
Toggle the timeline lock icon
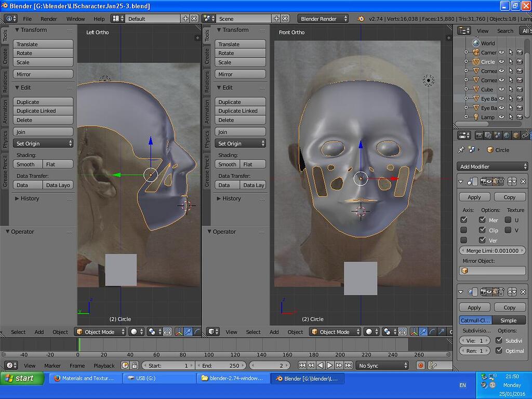coord(135,365)
